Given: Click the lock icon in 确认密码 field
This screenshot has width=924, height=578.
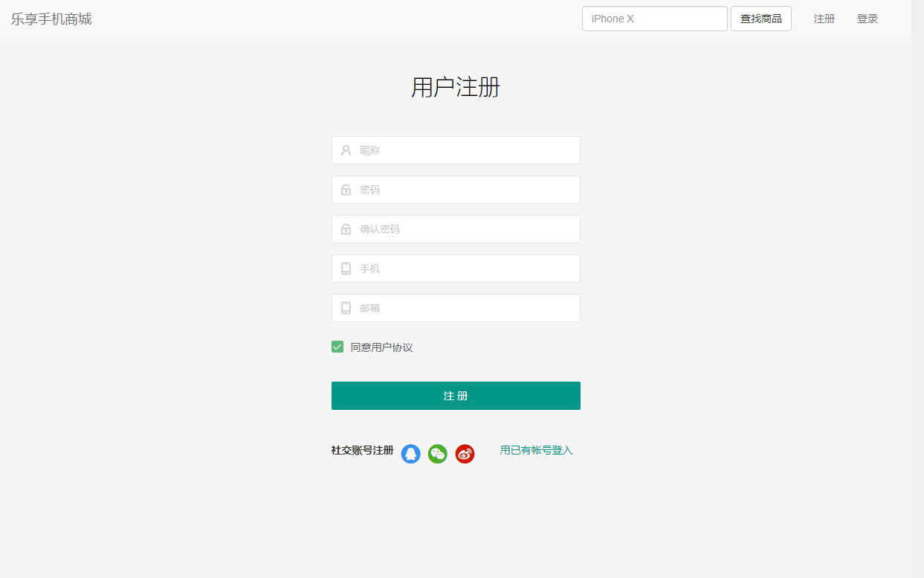Looking at the screenshot, I should tap(346, 229).
